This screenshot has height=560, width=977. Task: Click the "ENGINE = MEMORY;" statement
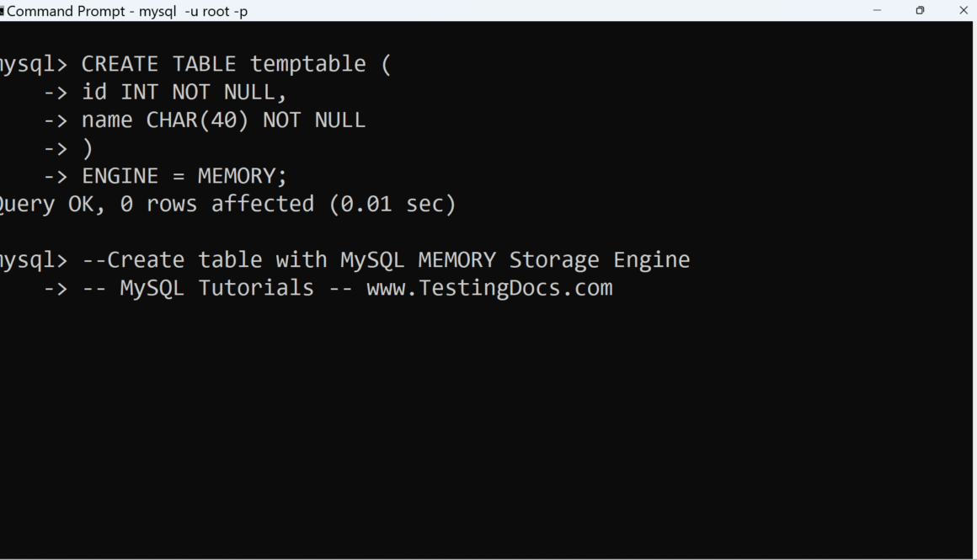coord(184,176)
